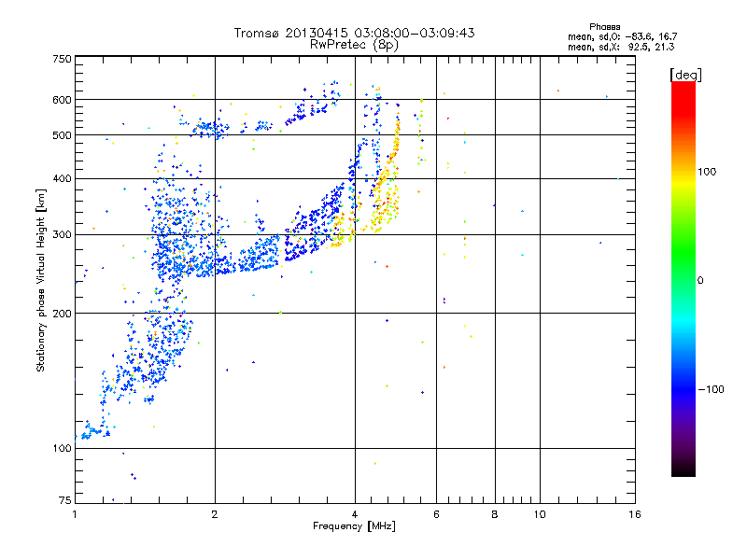
Task: Click the x-axis '4' tick label
Action: pyautogui.click(x=355, y=514)
